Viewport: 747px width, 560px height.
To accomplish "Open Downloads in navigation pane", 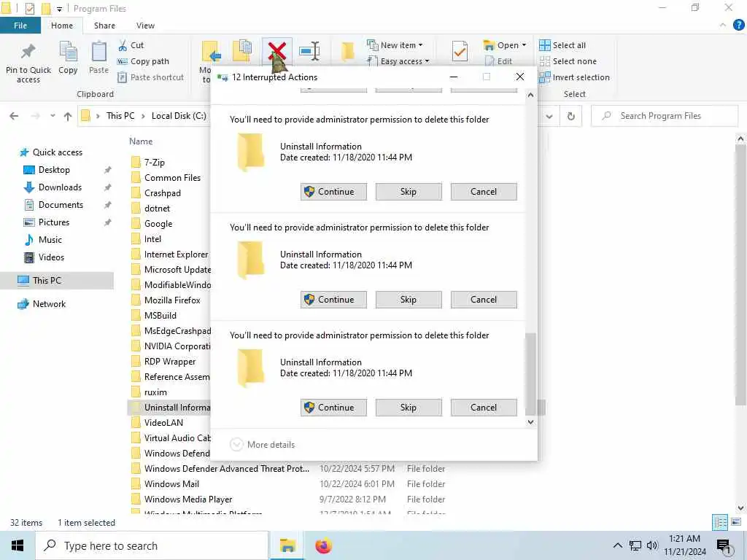I will (x=53, y=187).
